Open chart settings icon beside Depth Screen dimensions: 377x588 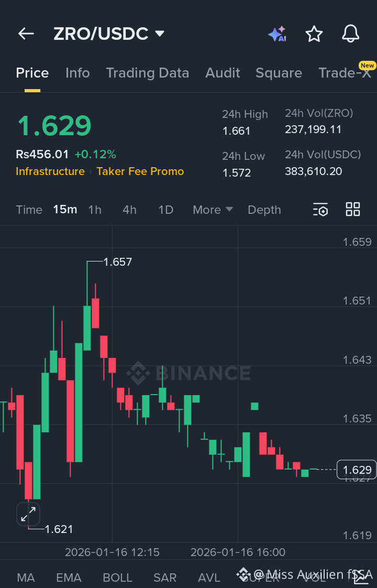point(320,210)
